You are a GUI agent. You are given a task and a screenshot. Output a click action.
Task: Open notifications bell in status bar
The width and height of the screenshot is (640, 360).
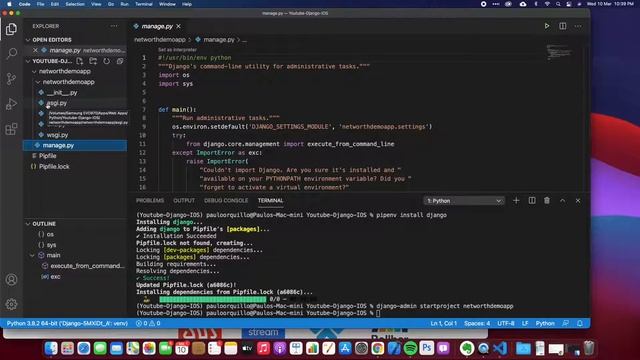tap(580, 323)
